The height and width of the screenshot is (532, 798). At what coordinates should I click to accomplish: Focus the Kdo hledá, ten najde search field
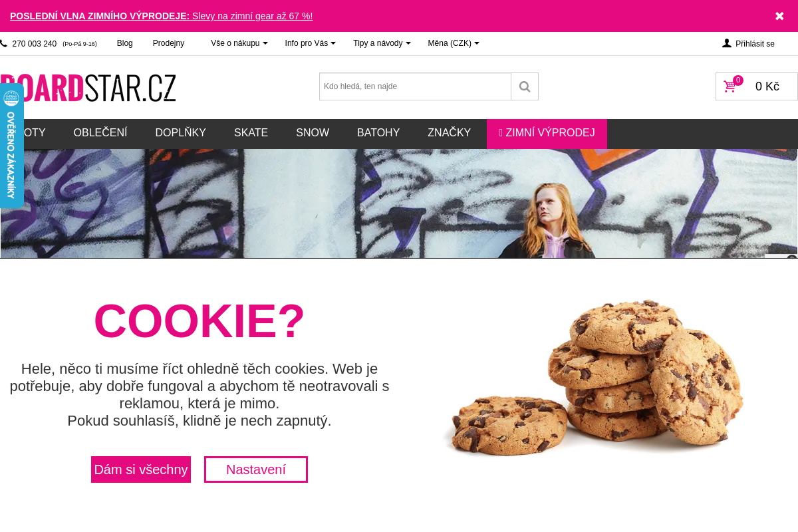(415, 86)
